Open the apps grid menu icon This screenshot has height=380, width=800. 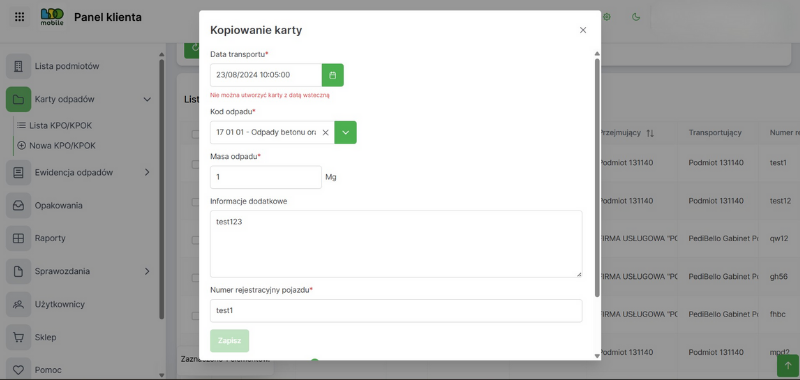(x=19, y=17)
